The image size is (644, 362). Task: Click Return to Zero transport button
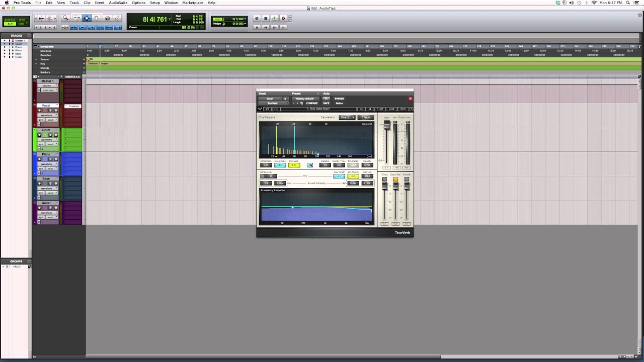257,27
